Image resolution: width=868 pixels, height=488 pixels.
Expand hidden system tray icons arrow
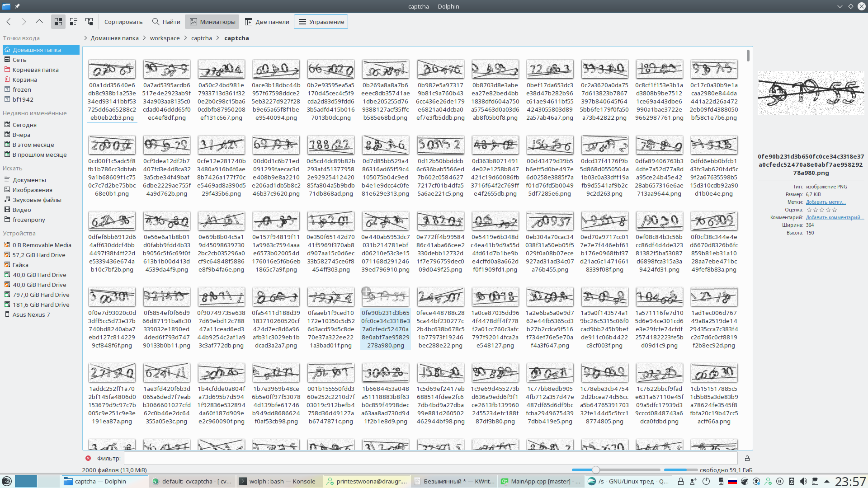click(x=827, y=481)
